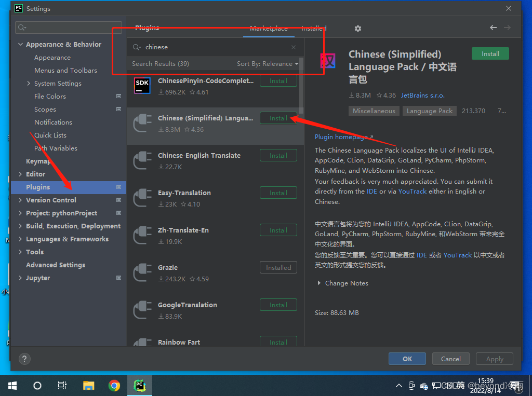
Task: Click the green Install button in details
Action: (x=490, y=53)
